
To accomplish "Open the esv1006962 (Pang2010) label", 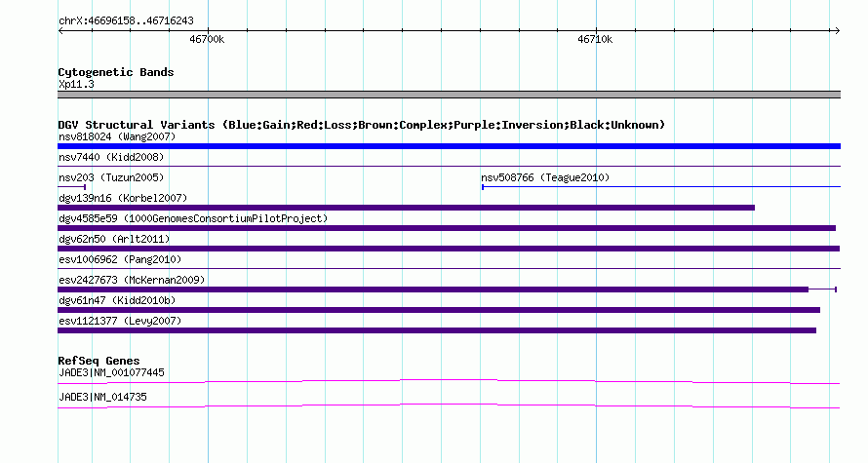I will [x=120, y=259].
